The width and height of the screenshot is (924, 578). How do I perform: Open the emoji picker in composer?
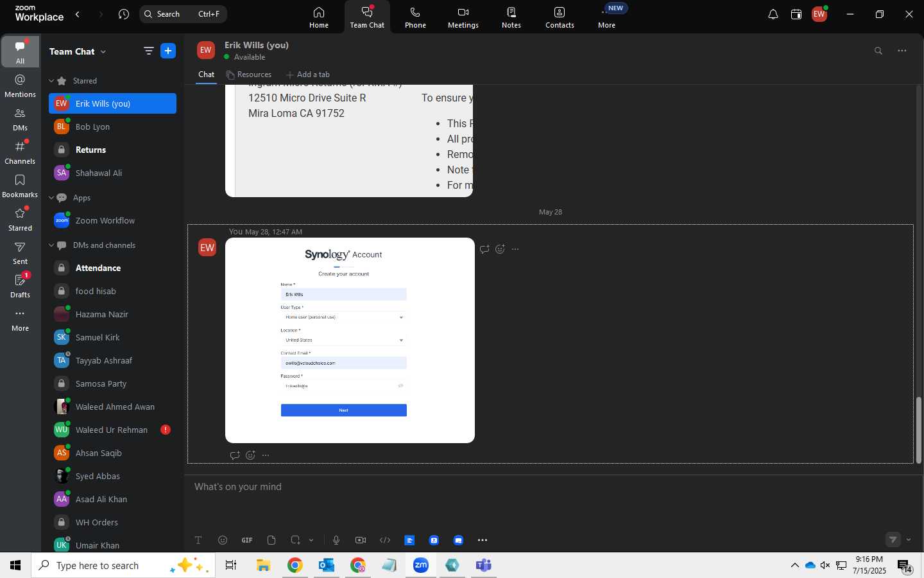point(223,540)
